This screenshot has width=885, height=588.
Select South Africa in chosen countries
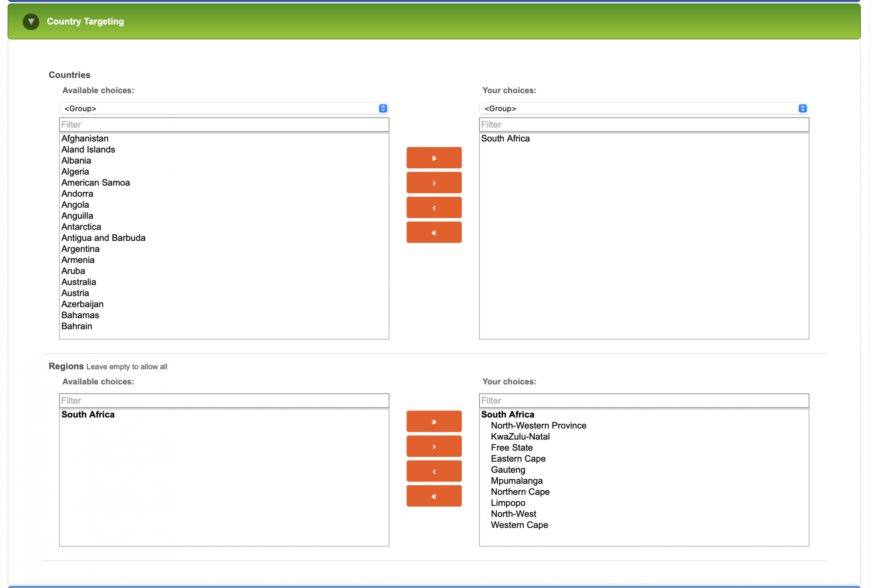[x=505, y=139]
